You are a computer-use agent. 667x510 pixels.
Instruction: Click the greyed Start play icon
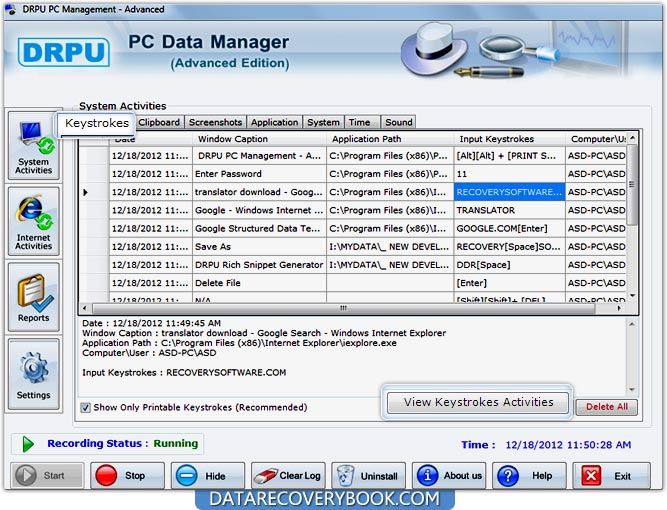(x=26, y=475)
